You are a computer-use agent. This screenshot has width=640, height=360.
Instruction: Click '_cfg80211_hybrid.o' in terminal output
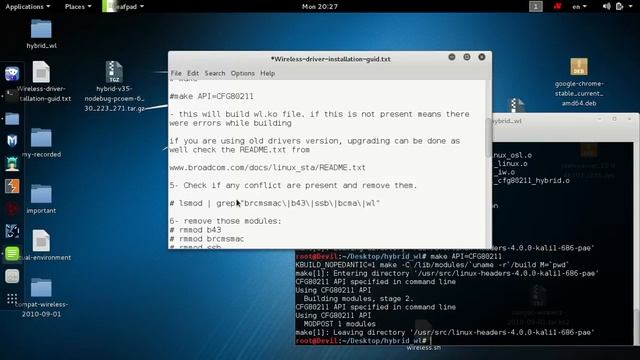[531, 180]
